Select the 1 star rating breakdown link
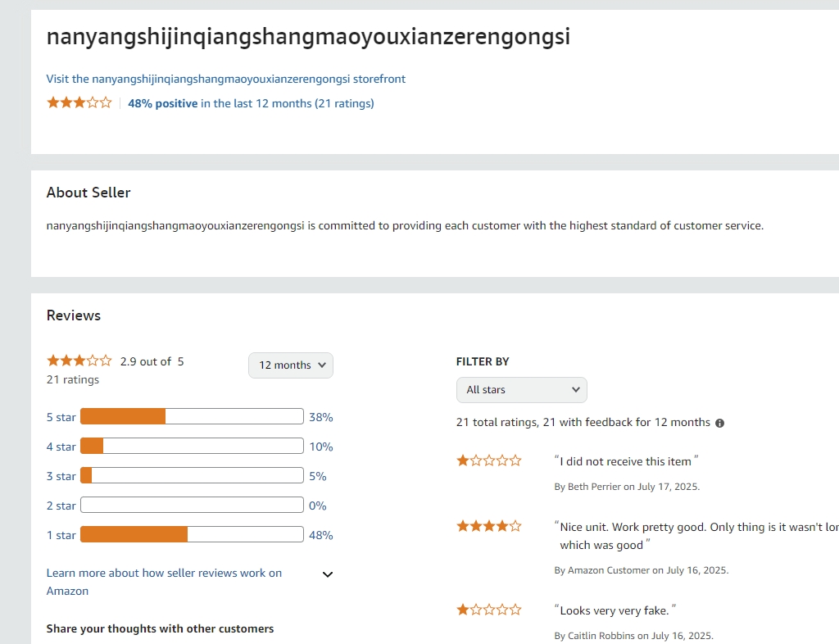The height and width of the screenshot is (644, 839). click(61, 535)
